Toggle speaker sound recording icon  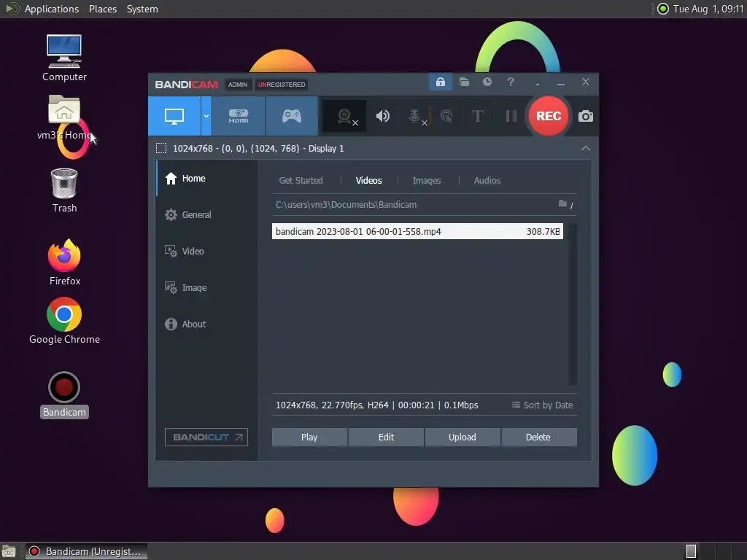tap(382, 116)
